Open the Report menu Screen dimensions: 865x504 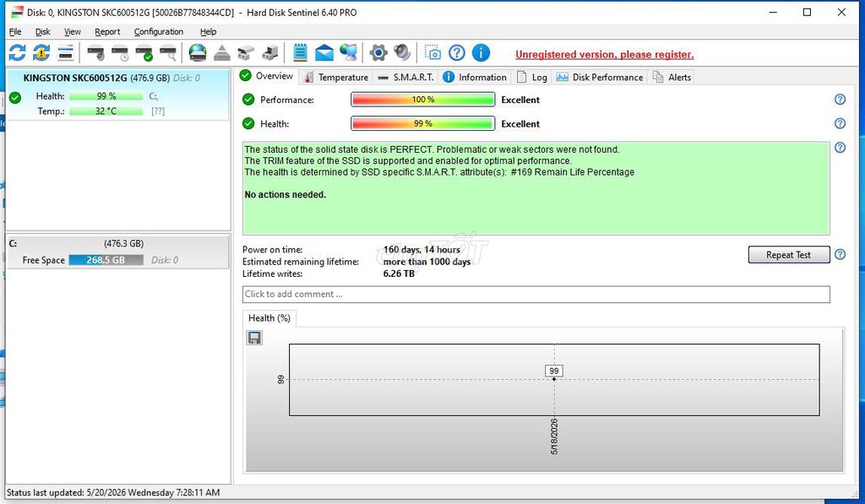tap(107, 31)
